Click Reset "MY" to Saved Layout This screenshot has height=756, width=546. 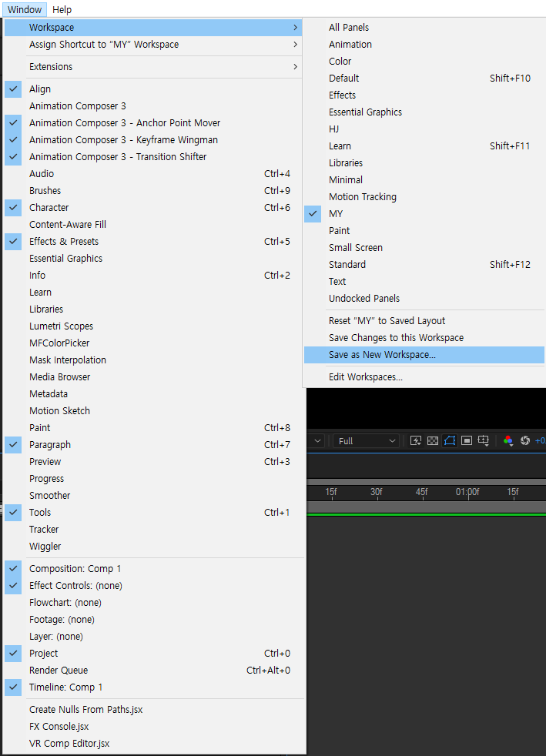tap(424, 321)
